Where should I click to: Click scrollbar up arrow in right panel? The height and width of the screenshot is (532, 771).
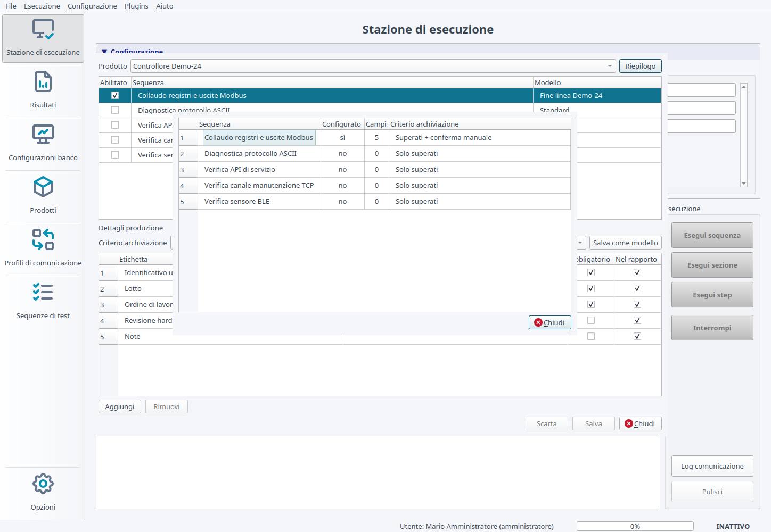click(x=744, y=87)
